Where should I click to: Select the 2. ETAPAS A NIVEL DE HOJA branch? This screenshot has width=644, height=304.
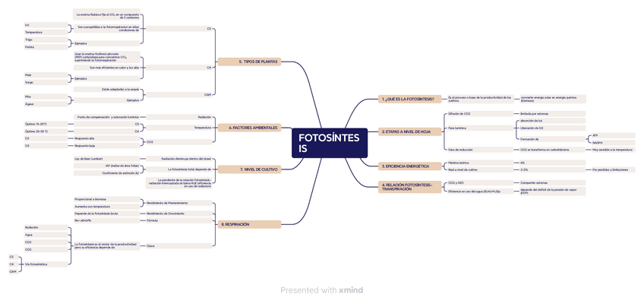click(409, 131)
